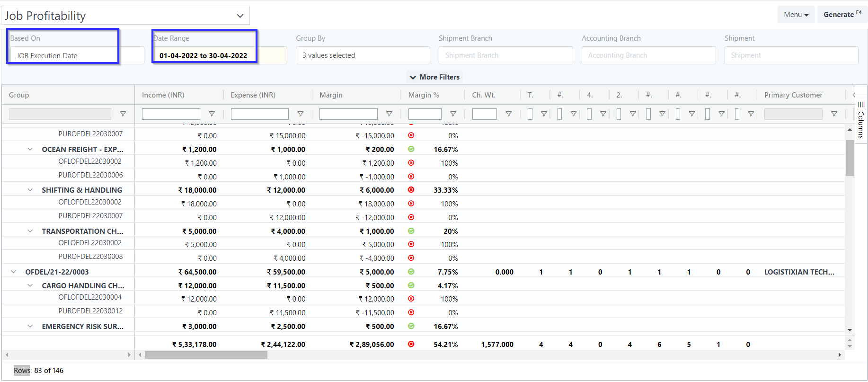
Task: Click red status icon for PUROFDEL22030008 row
Action: point(411,258)
